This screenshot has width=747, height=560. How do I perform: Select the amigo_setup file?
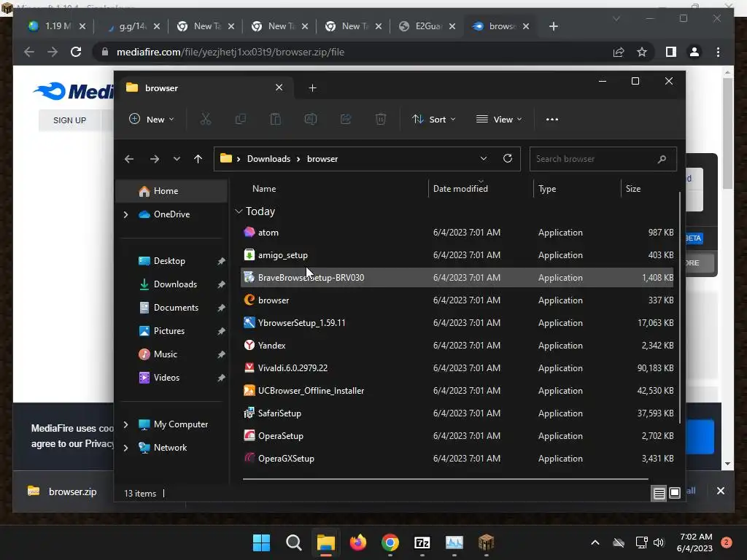pyautogui.click(x=457, y=254)
